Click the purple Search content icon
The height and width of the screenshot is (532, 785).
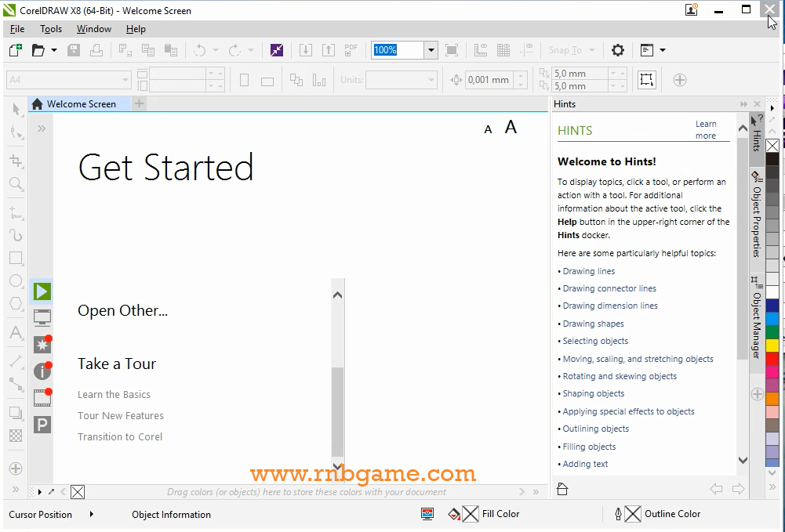pyautogui.click(x=277, y=50)
